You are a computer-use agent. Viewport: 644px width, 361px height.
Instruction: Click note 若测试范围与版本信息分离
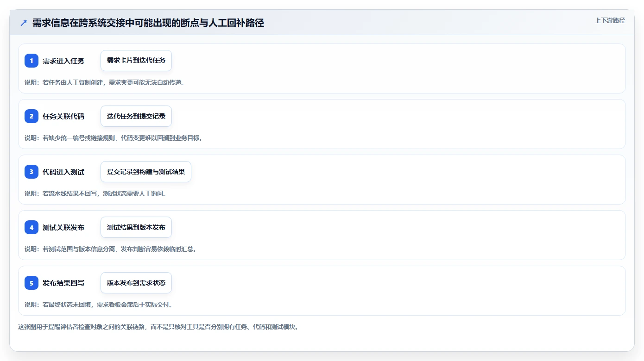coord(111,249)
